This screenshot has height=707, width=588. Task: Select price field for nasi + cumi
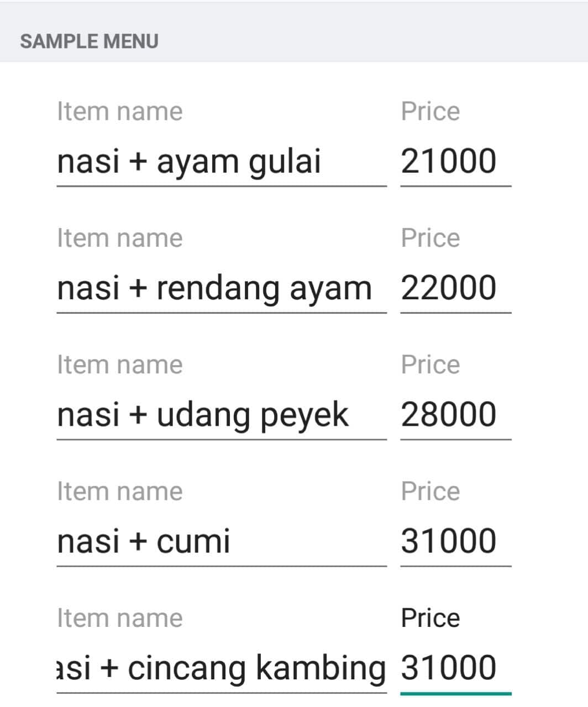coord(455,541)
